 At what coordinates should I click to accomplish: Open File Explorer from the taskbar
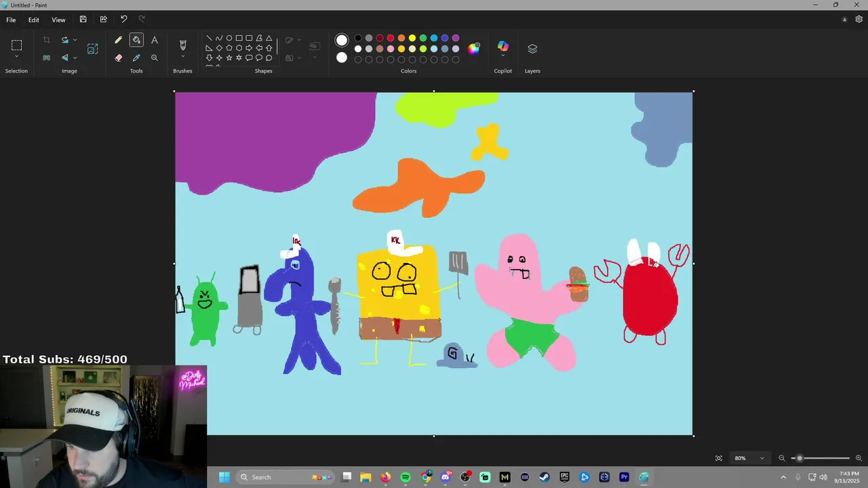click(x=366, y=477)
